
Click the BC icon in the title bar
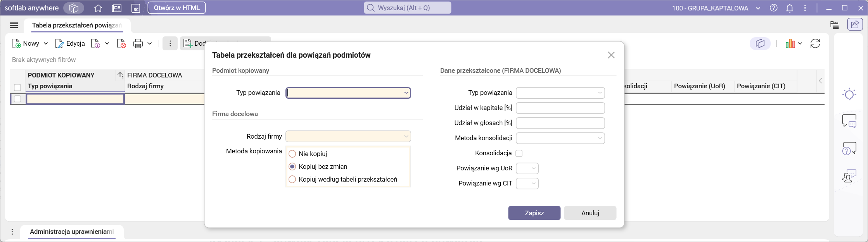[135, 8]
